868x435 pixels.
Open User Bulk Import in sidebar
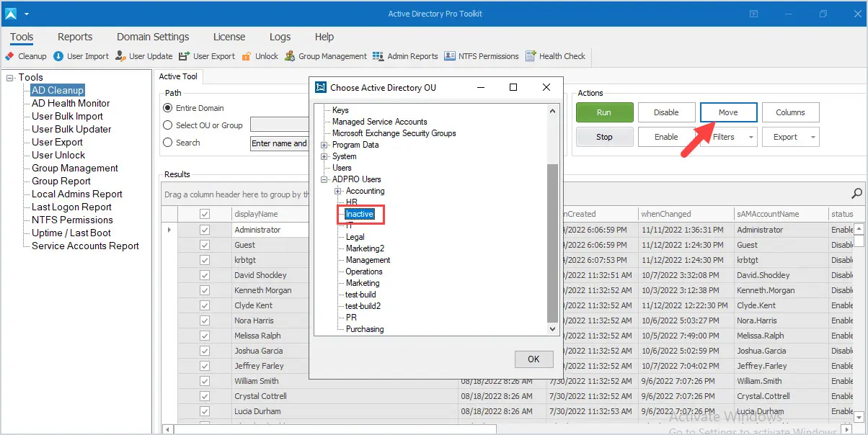67,117
